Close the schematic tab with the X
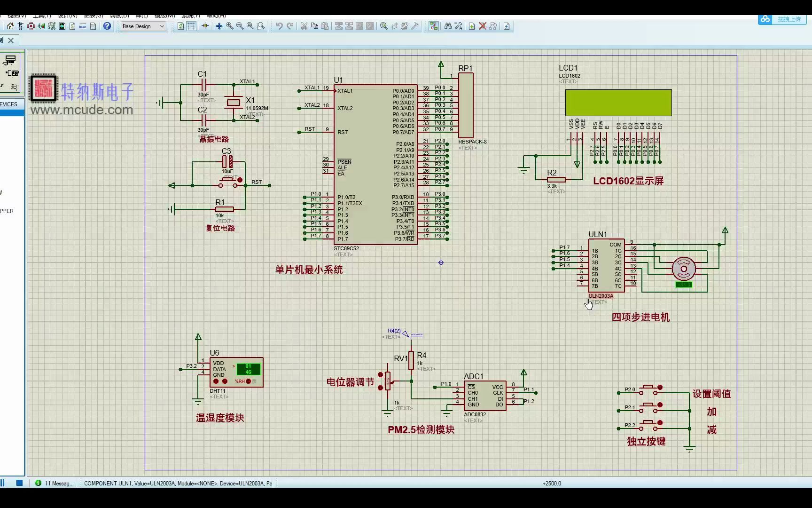The image size is (812, 508). point(11,40)
